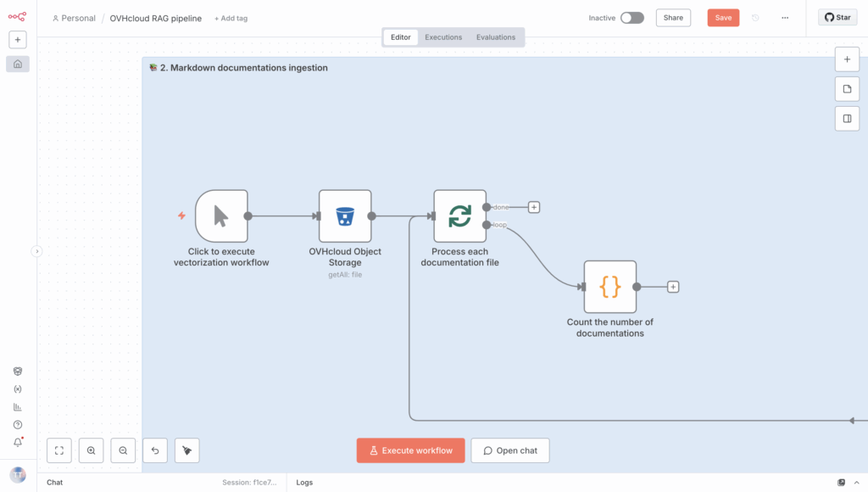
Task: Zoom in on the workflow canvas
Action: [92, 450]
